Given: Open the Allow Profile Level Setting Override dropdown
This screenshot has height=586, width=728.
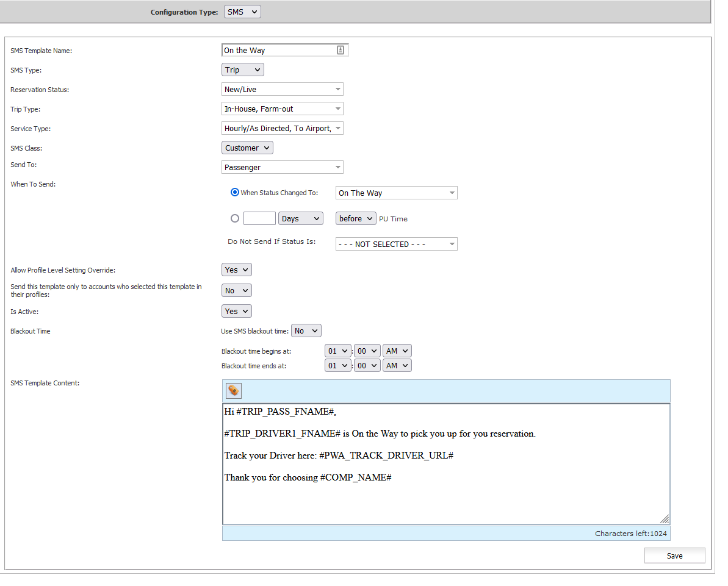Looking at the screenshot, I should pos(236,270).
